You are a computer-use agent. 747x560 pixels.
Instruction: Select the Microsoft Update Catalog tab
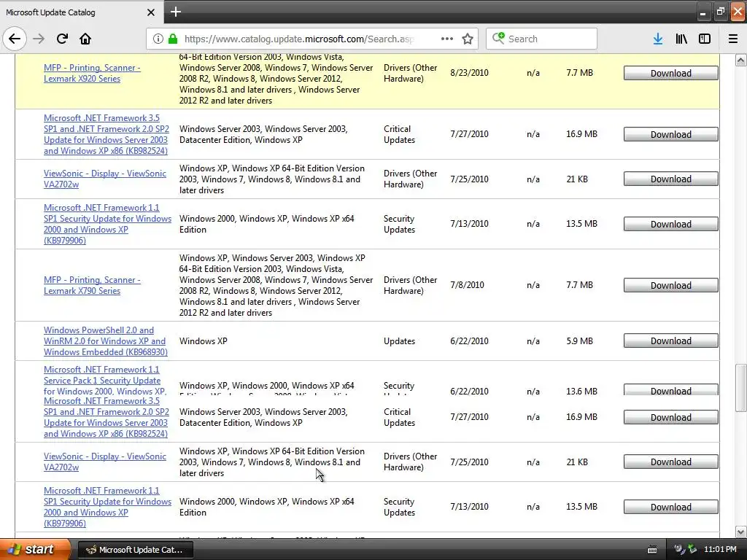coord(82,12)
